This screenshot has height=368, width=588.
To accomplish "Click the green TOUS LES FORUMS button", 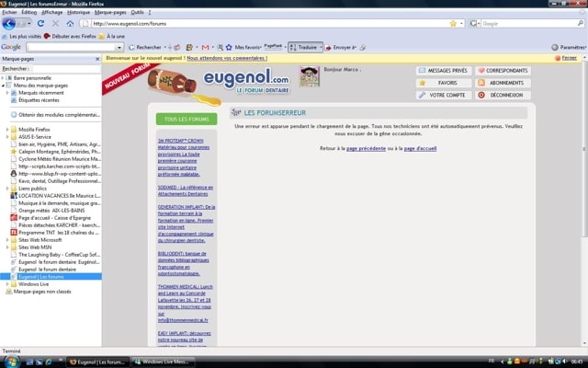I will coord(187,119).
